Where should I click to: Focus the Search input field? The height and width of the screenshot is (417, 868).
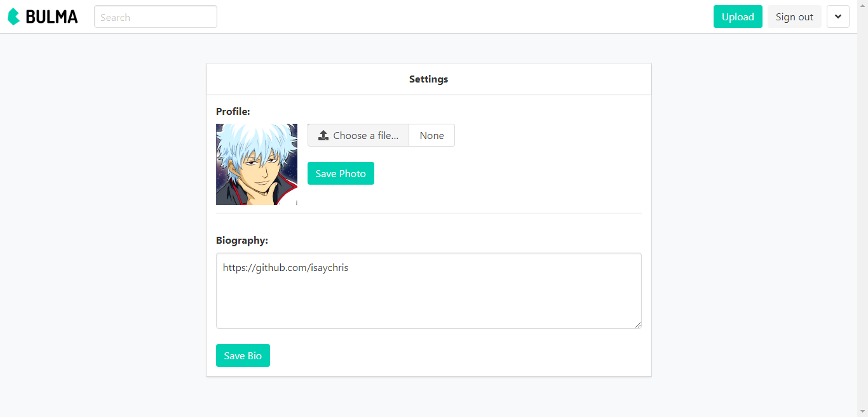click(x=156, y=17)
